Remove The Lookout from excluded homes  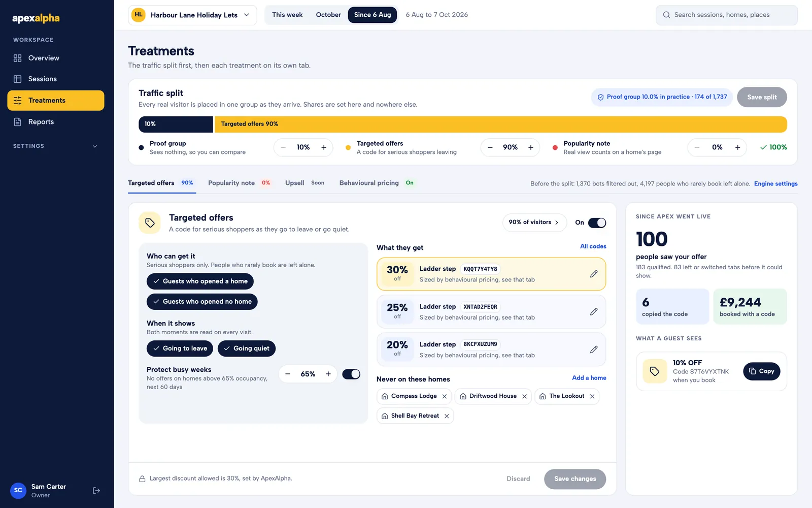[592, 396]
